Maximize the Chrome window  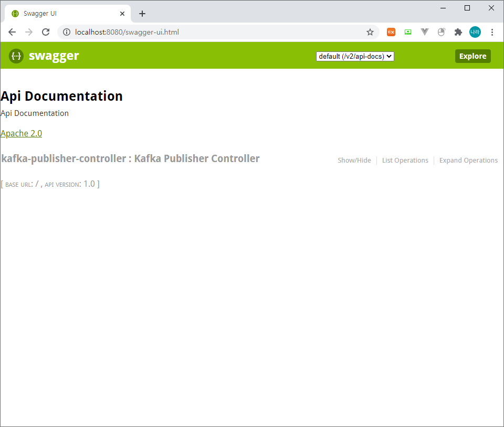coord(467,8)
